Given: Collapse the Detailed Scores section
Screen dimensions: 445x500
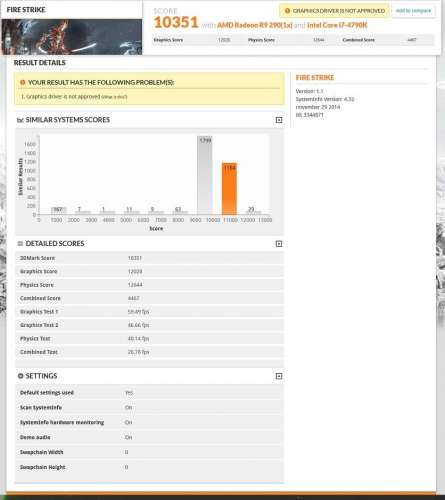Looking at the screenshot, I should click(x=279, y=244).
